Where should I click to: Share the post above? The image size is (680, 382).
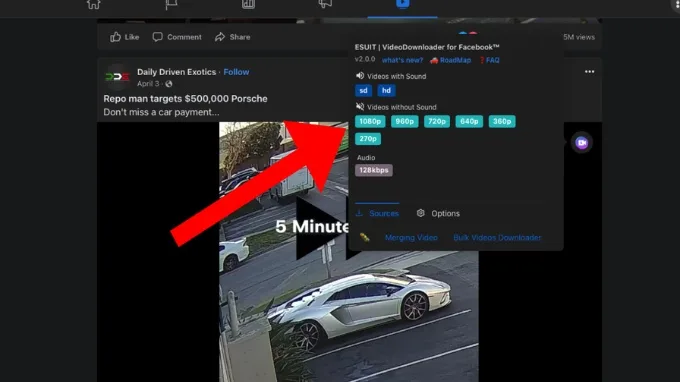(232, 37)
